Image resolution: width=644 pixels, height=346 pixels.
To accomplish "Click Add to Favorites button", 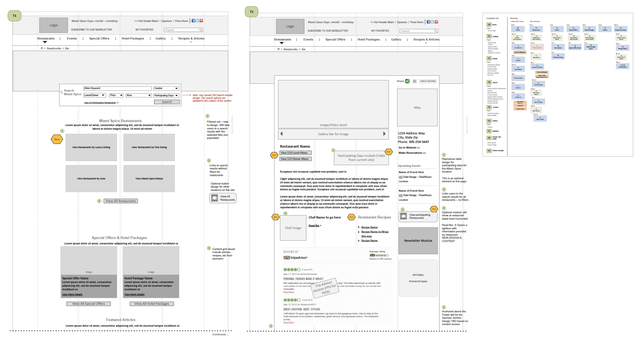I will tap(428, 81).
